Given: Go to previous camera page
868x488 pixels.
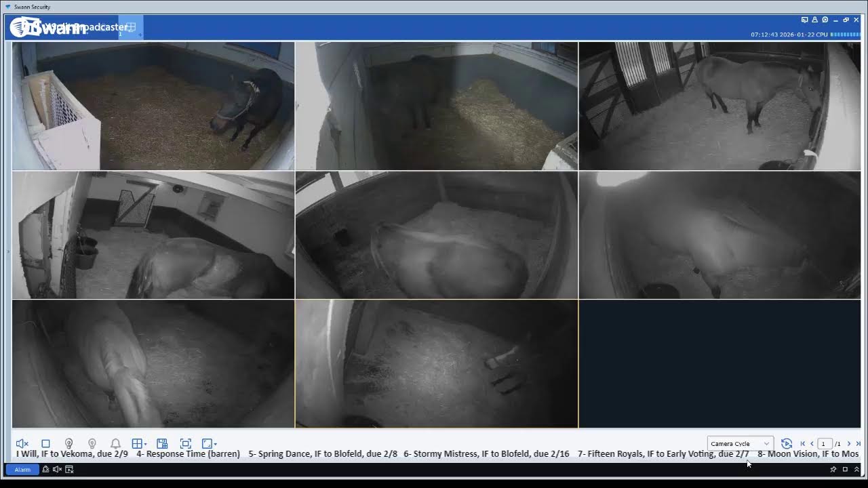Looking at the screenshot, I should coord(812,444).
